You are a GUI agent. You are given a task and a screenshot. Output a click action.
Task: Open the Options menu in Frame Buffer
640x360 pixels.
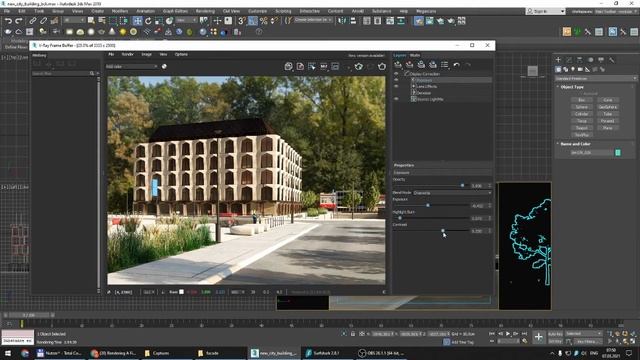point(181,54)
